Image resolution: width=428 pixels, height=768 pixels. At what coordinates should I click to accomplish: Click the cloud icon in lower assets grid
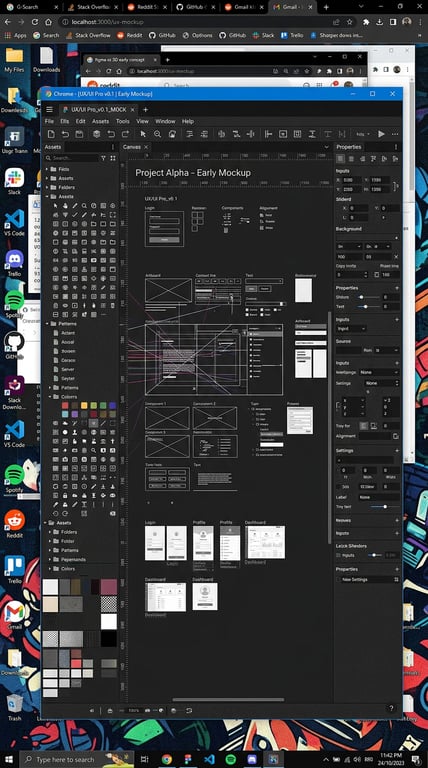point(65,423)
